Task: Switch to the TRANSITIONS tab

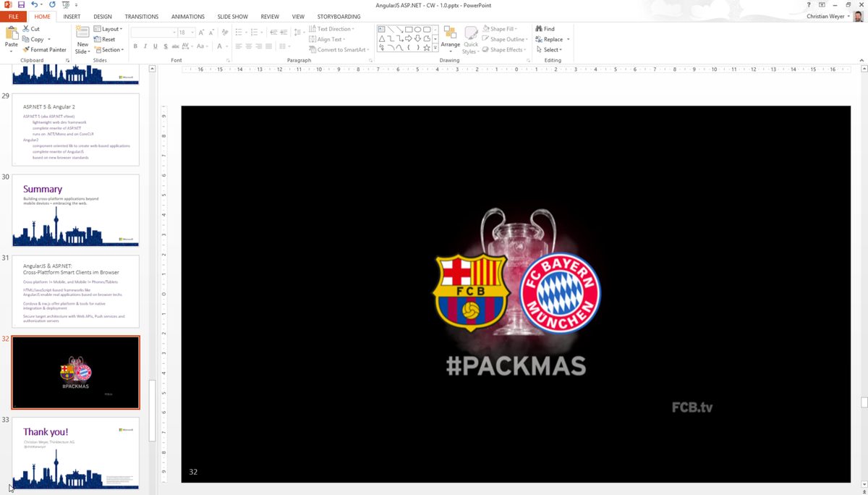Action: [142, 17]
